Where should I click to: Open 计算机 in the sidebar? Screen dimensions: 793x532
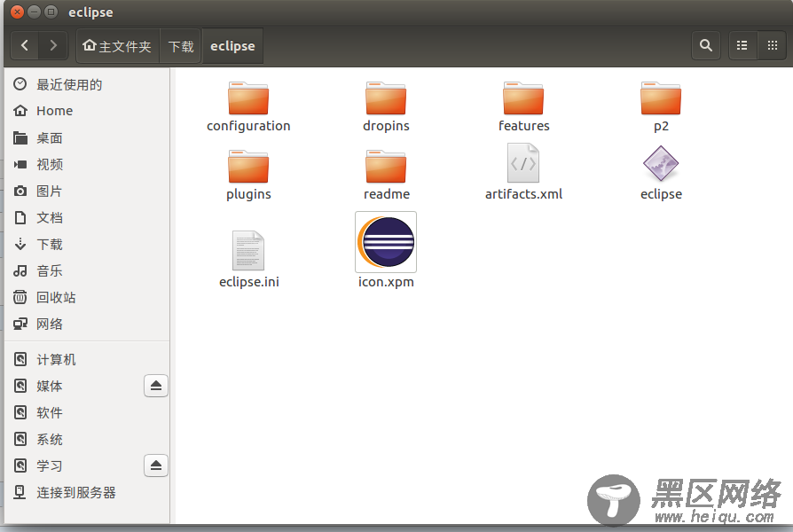pos(87,360)
